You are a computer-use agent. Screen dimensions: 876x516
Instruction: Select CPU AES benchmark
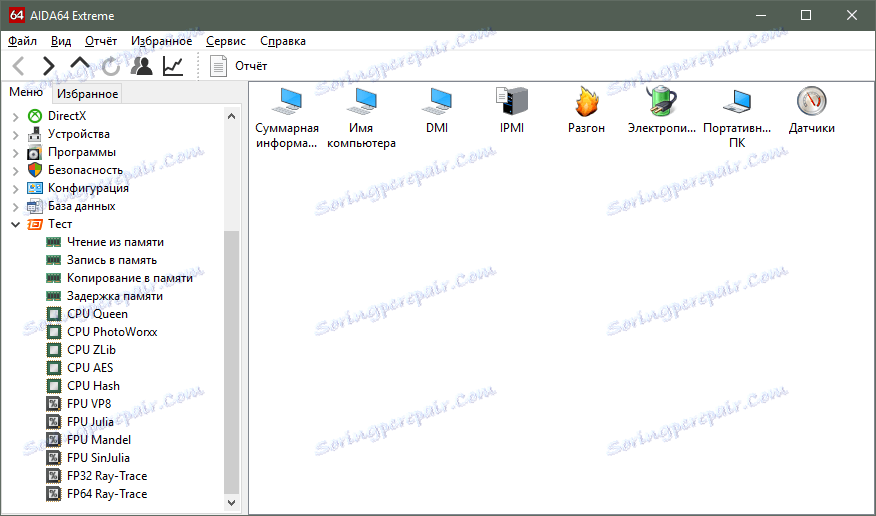[x=90, y=367]
